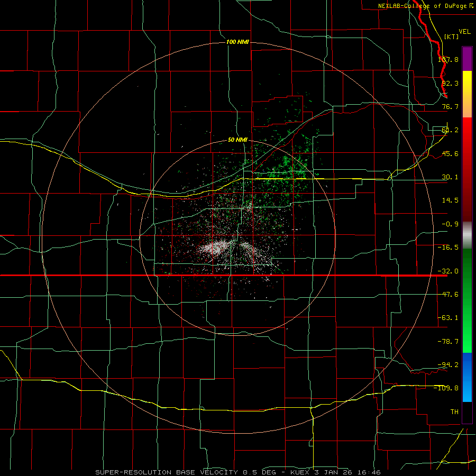Click the 45.6 velocity scale value

pos(450,153)
